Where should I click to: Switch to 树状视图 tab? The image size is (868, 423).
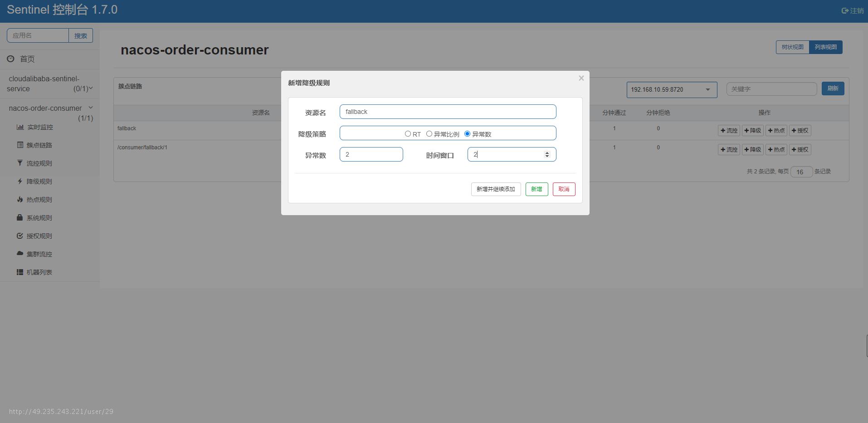tap(792, 47)
